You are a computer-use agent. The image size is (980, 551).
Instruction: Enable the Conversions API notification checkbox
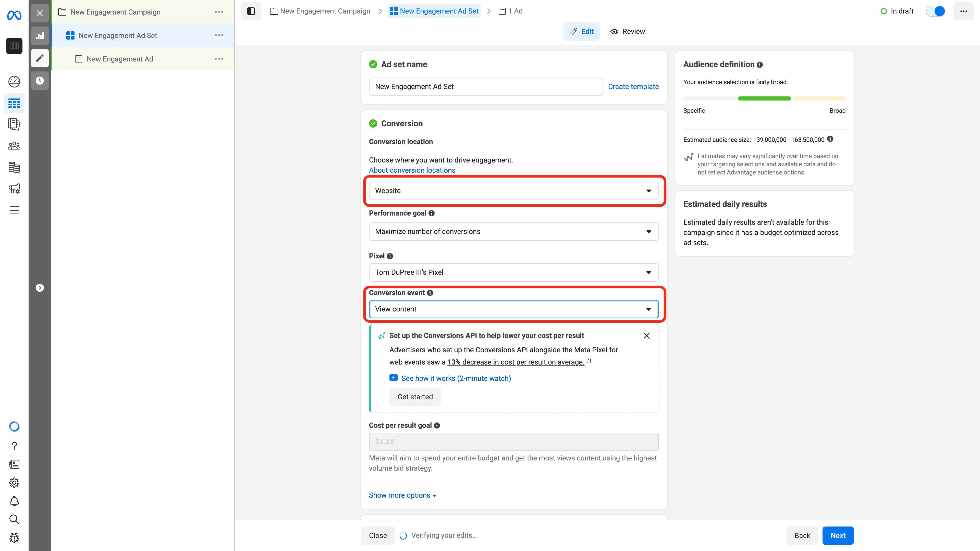pos(415,396)
